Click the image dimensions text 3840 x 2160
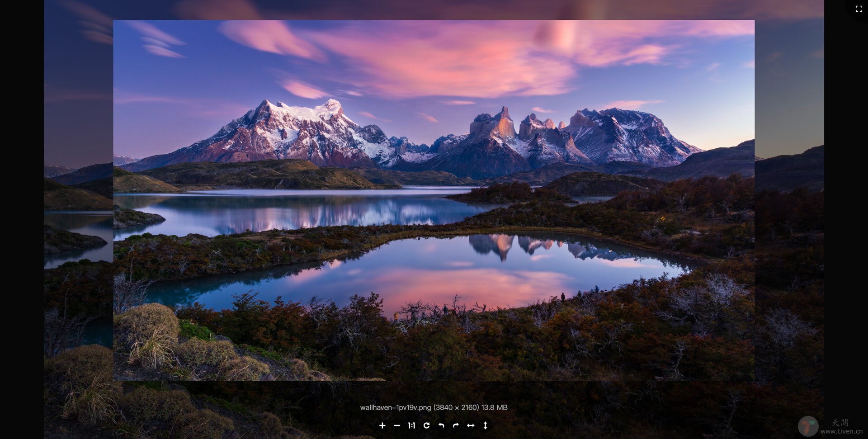The height and width of the screenshot is (439, 868). 457,407
